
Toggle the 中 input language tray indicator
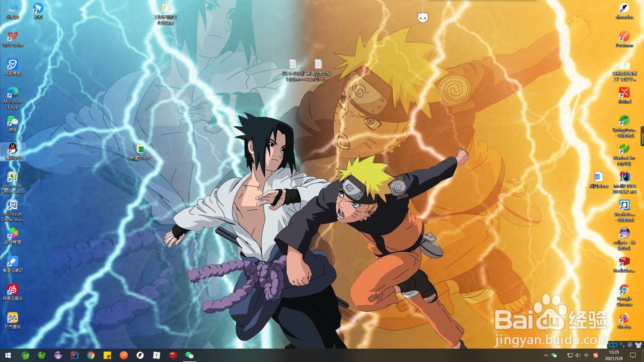pos(586,355)
